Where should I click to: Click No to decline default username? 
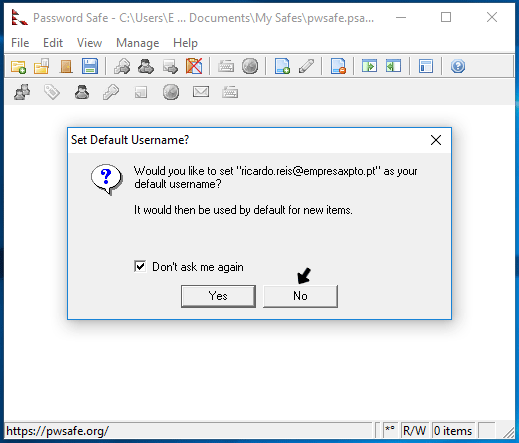(x=300, y=296)
